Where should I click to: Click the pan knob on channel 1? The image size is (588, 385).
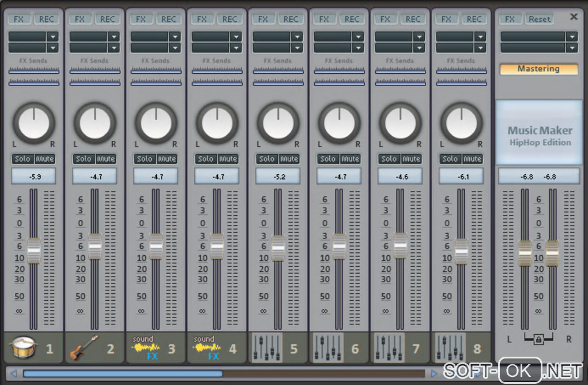(x=34, y=123)
